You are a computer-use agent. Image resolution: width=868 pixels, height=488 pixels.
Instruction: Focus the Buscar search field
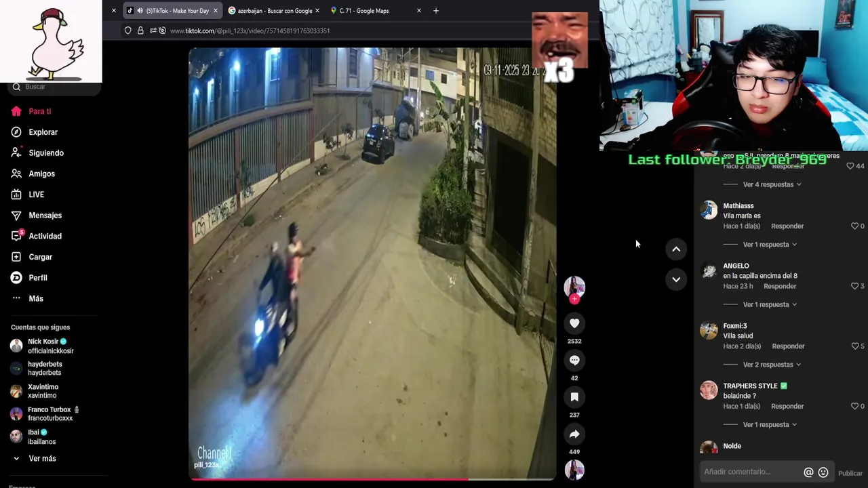54,87
